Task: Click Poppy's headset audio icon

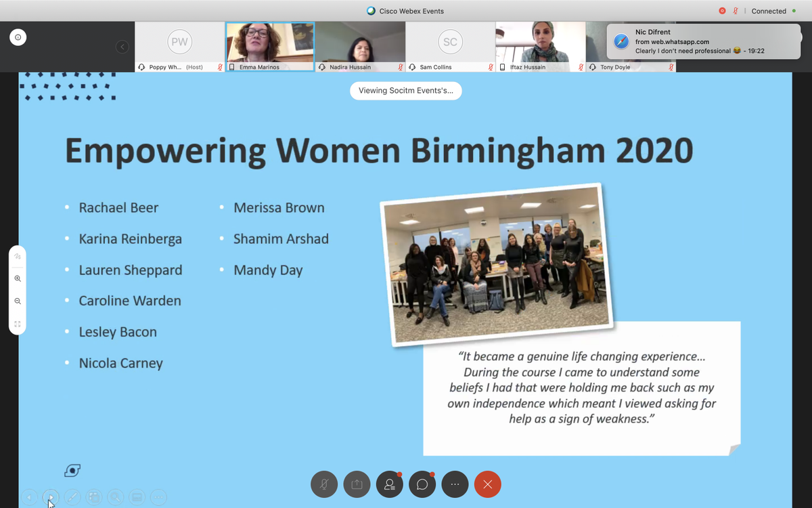Action: coord(141,68)
